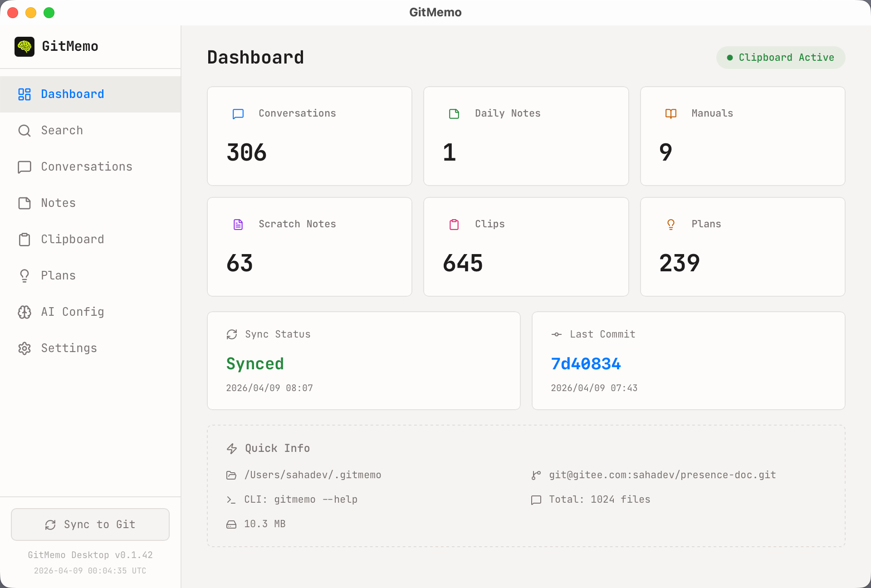Click the GitMemo brain logo icon
This screenshot has height=588, width=871.
[x=24, y=47]
